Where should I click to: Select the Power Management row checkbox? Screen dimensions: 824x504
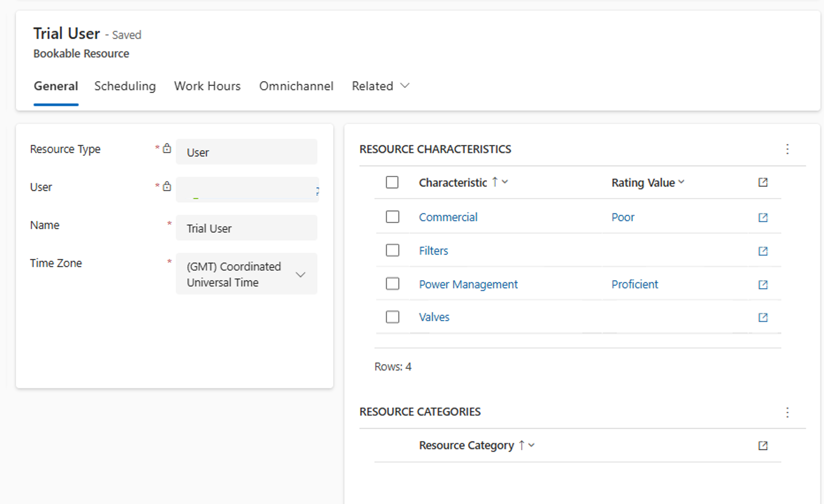coord(392,284)
